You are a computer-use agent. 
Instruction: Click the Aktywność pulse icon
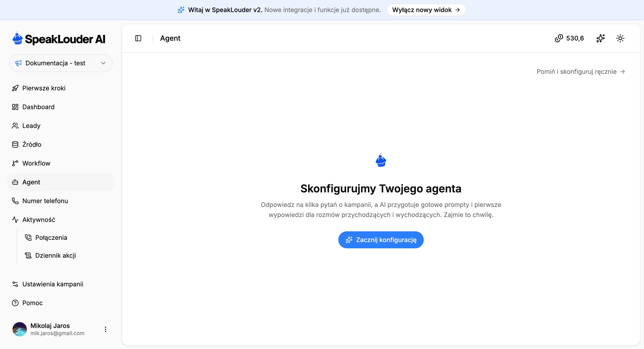pos(15,220)
